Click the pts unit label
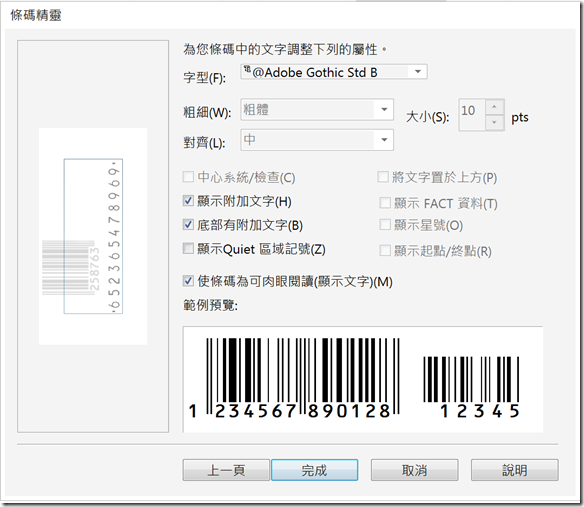 pos(520,118)
